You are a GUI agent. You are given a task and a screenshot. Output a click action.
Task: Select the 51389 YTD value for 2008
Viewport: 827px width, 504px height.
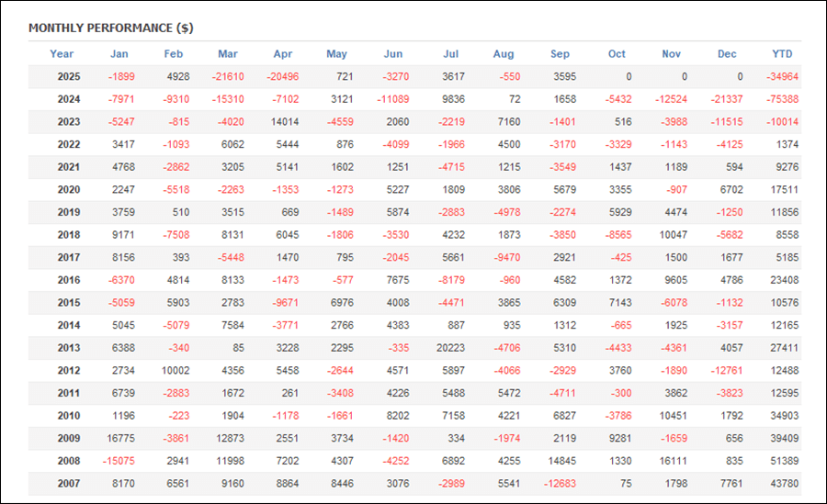click(782, 461)
